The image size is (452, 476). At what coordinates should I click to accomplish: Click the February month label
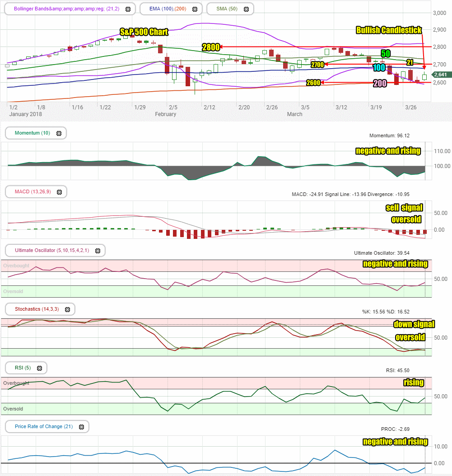coord(165,114)
